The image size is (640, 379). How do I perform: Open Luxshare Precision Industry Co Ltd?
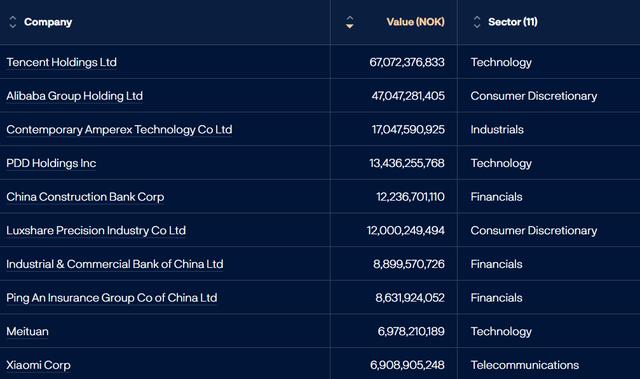(x=96, y=231)
